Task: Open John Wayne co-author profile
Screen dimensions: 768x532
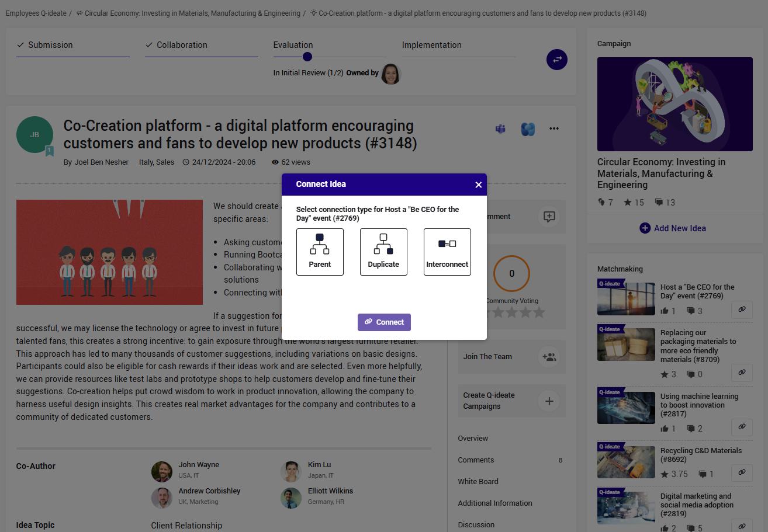Action: point(199,465)
